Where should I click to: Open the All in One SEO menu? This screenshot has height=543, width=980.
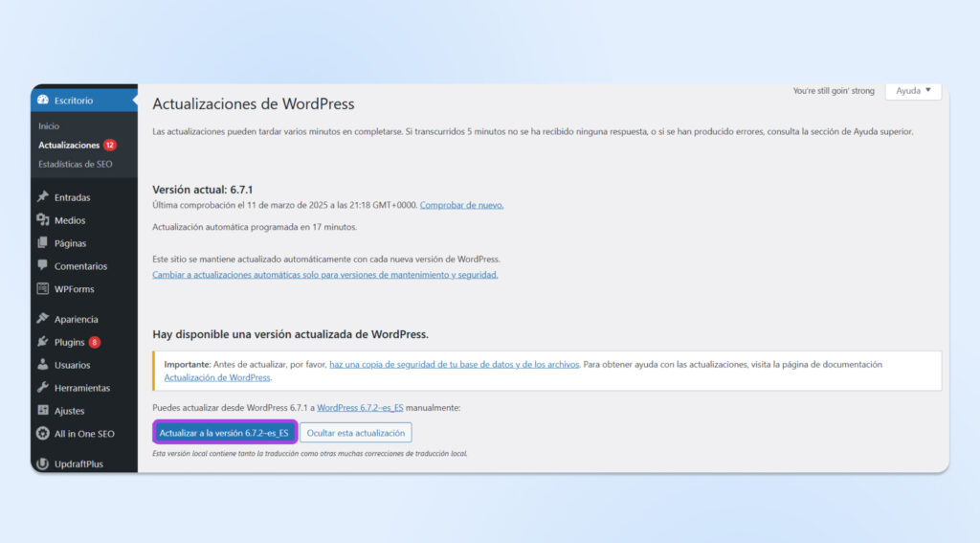(84, 434)
